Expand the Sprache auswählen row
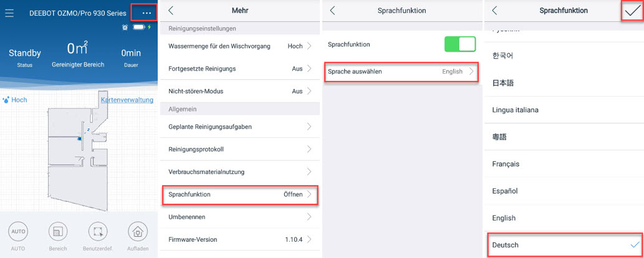Image resolution: width=644 pixels, height=258 pixels. 401,72
